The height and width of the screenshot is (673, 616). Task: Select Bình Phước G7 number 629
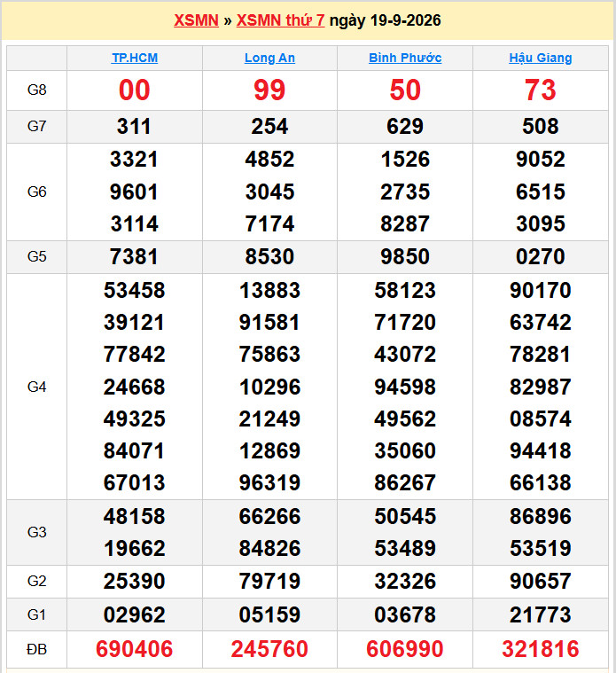click(405, 127)
